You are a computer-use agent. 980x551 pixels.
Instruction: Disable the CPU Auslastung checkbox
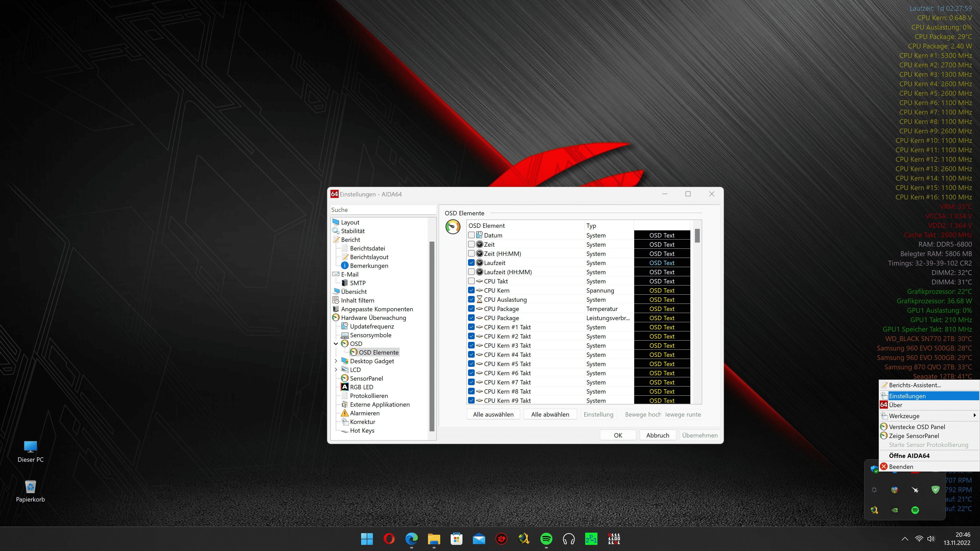pos(471,300)
